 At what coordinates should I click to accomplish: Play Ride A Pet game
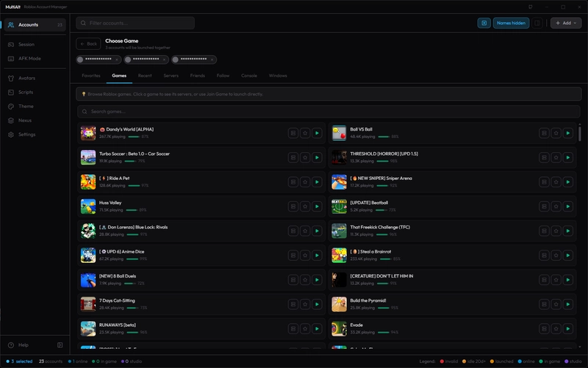click(x=317, y=181)
